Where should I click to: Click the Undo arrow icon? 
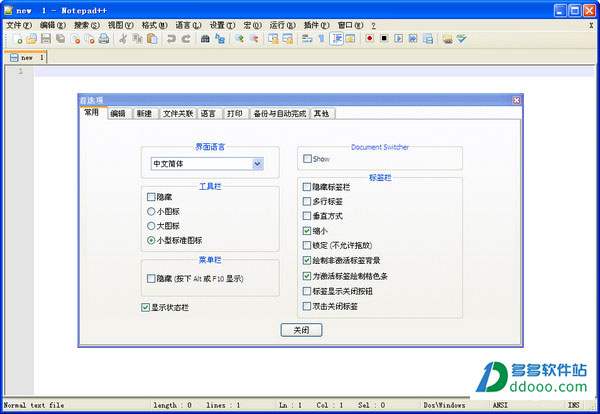(171, 39)
